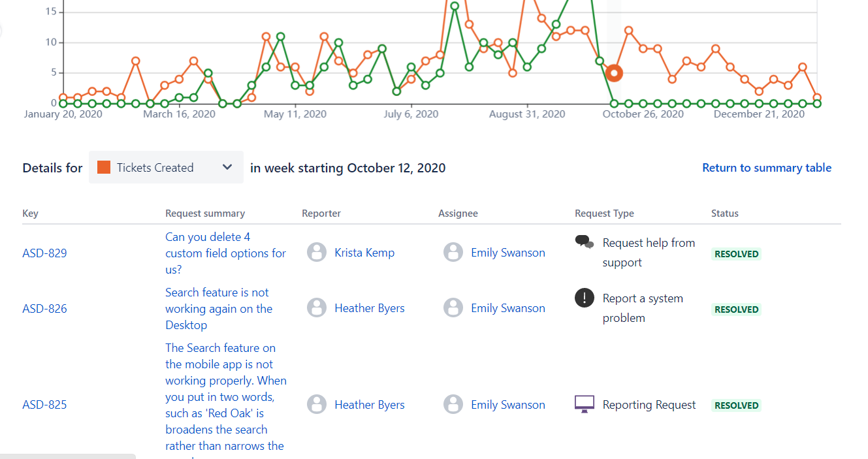Click the Status column header
This screenshot has height=459, width=868.
pyautogui.click(x=725, y=214)
